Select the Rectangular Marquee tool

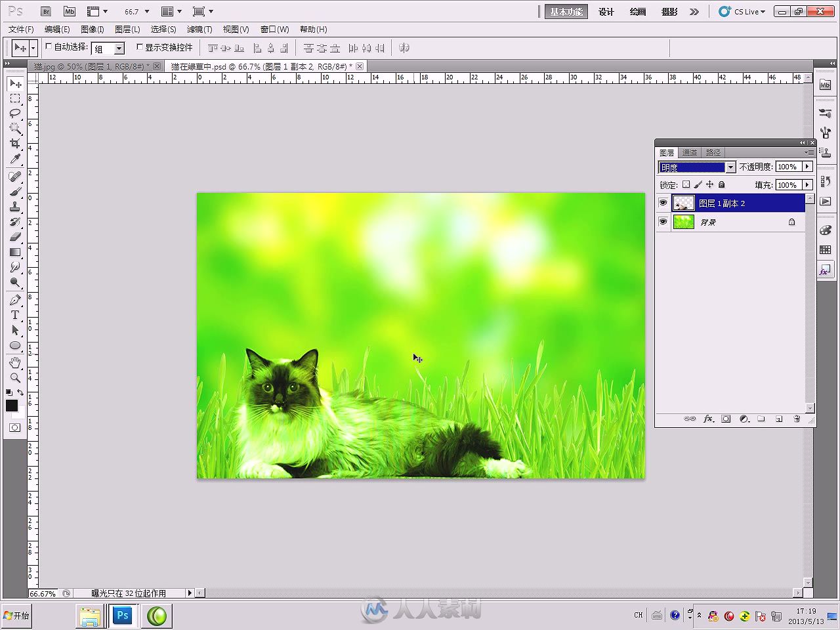coord(15,99)
